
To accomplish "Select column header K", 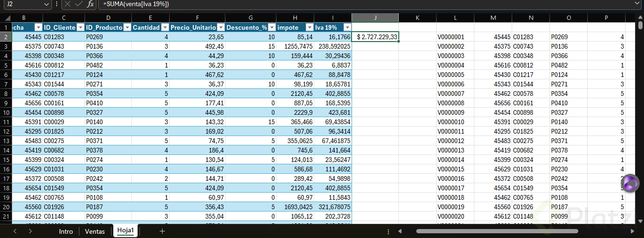I will pyautogui.click(x=418, y=18).
